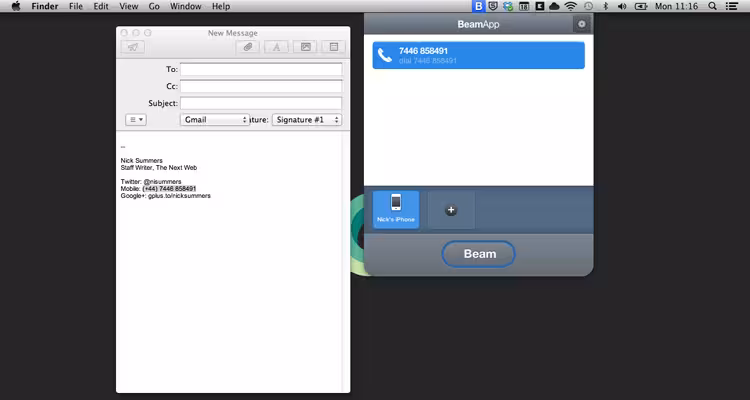The image size is (750, 400).
Task: Show the stationery pane icon
Action: coord(334,47)
